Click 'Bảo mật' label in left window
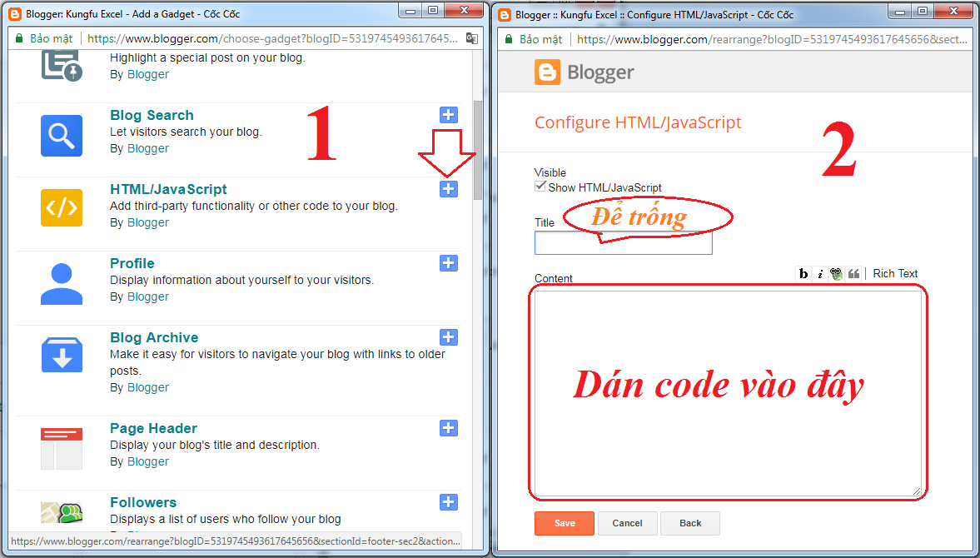Viewport: 980px width, 558px height. point(52,39)
